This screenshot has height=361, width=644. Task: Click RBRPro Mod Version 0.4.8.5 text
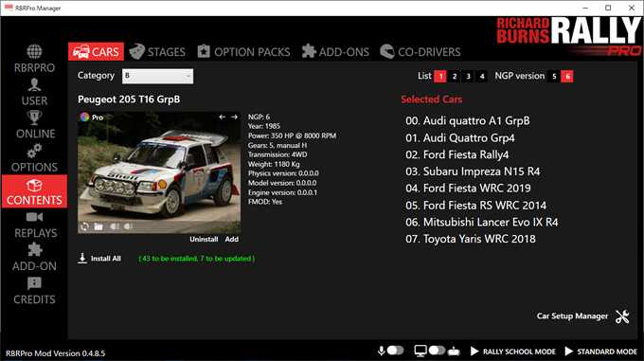click(56, 353)
